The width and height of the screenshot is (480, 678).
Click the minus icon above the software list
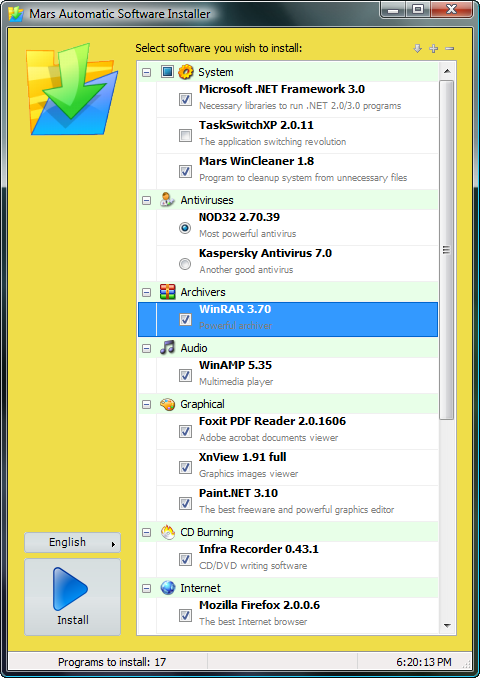449,48
